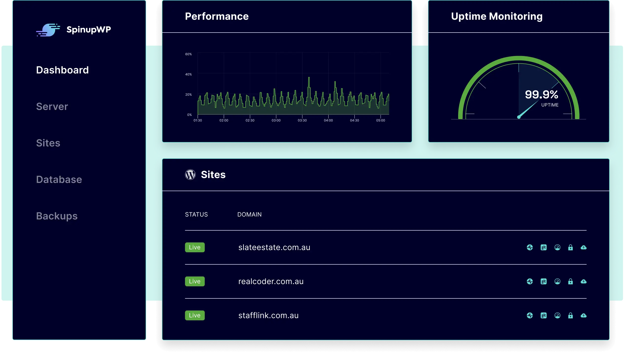
Task: Click the Sites panel heading text
Action: pyautogui.click(x=213, y=175)
